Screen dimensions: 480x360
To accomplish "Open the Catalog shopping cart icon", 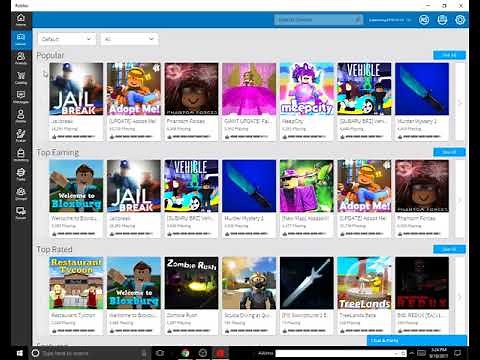I will pyautogui.click(x=21, y=78).
